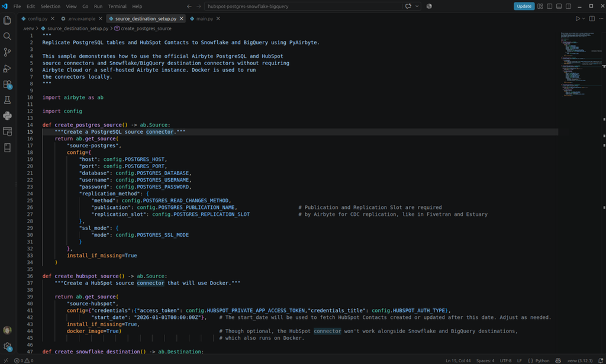Click line number 36 in the gutter
This screenshot has width=606, height=364.
(x=30, y=276)
